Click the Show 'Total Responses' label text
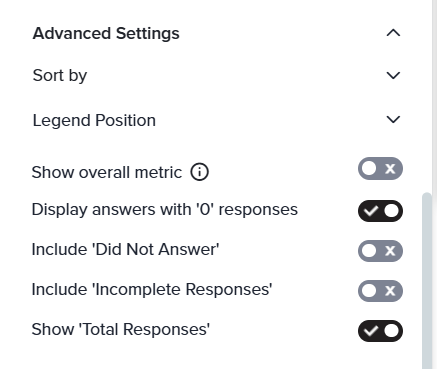This screenshot has width=437, height=369. click(121, 329)
